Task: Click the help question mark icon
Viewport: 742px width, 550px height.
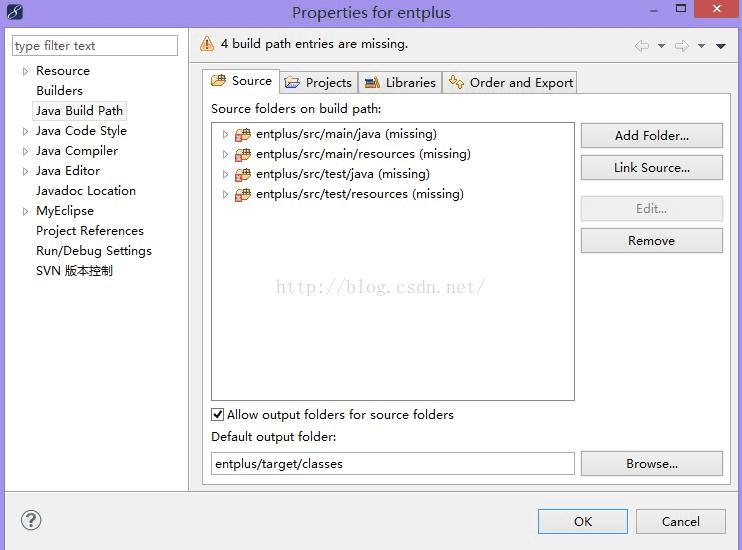Action: point(31,520)
